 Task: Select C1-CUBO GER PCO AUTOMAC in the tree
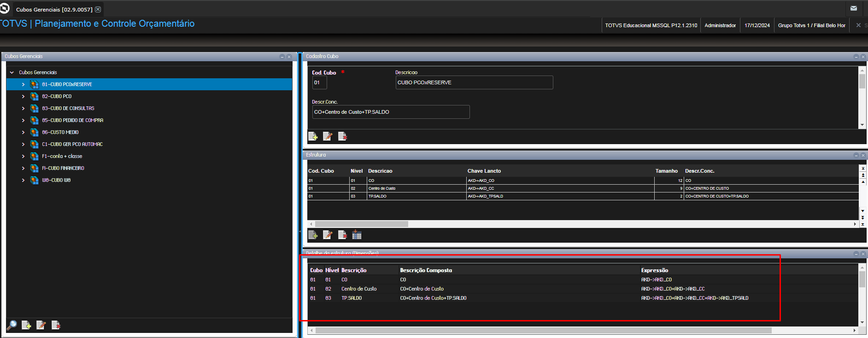point(72,144)
